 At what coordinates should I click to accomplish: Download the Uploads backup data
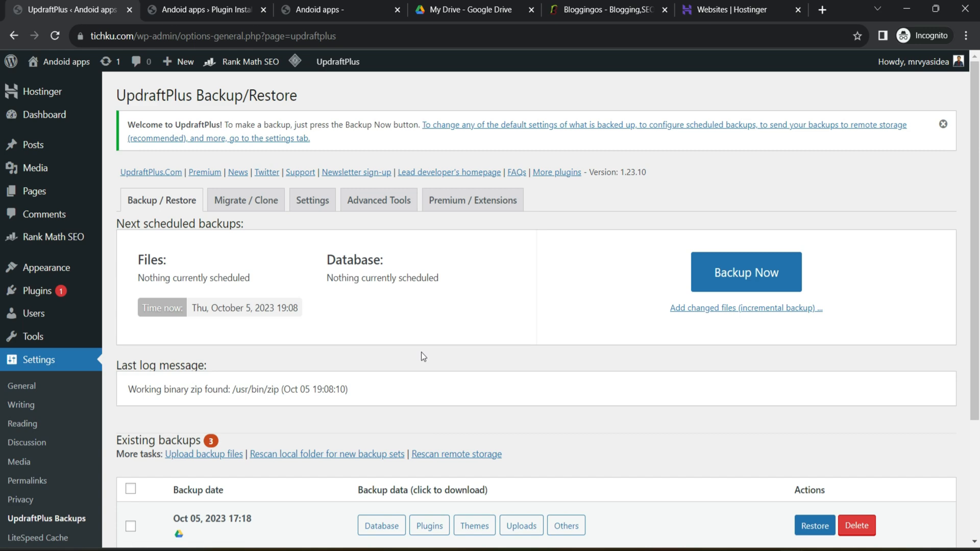tap(521, 525)
